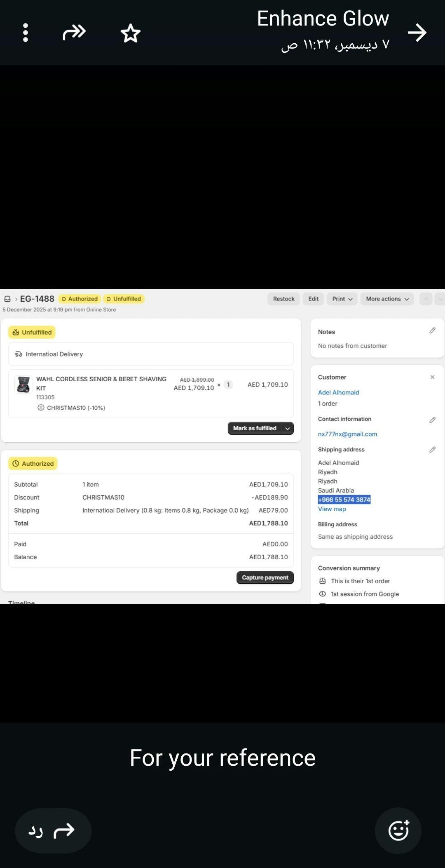This screenshot has height=868, width=445.
Task: Open the View map link
Action: (332, 509)
